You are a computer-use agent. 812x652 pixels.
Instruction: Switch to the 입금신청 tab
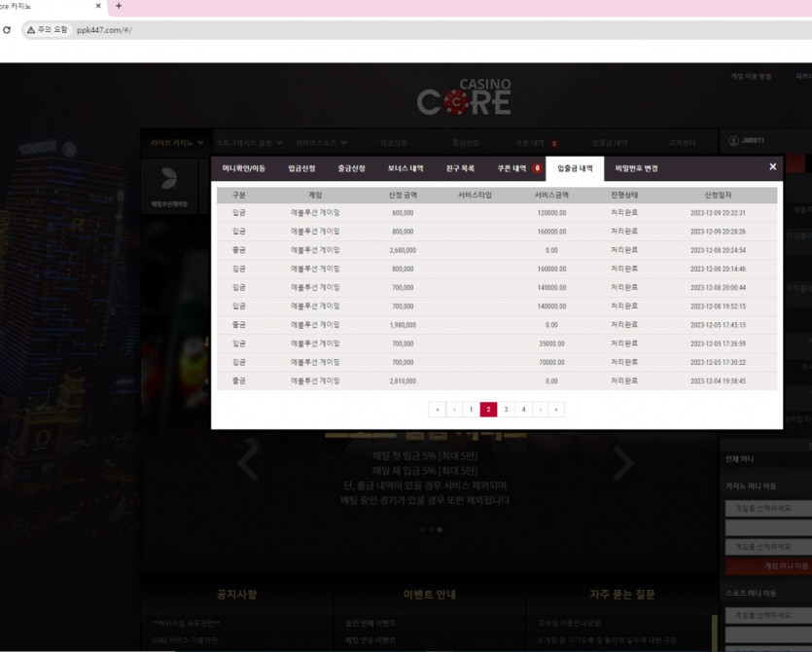[x=301, y=168]
